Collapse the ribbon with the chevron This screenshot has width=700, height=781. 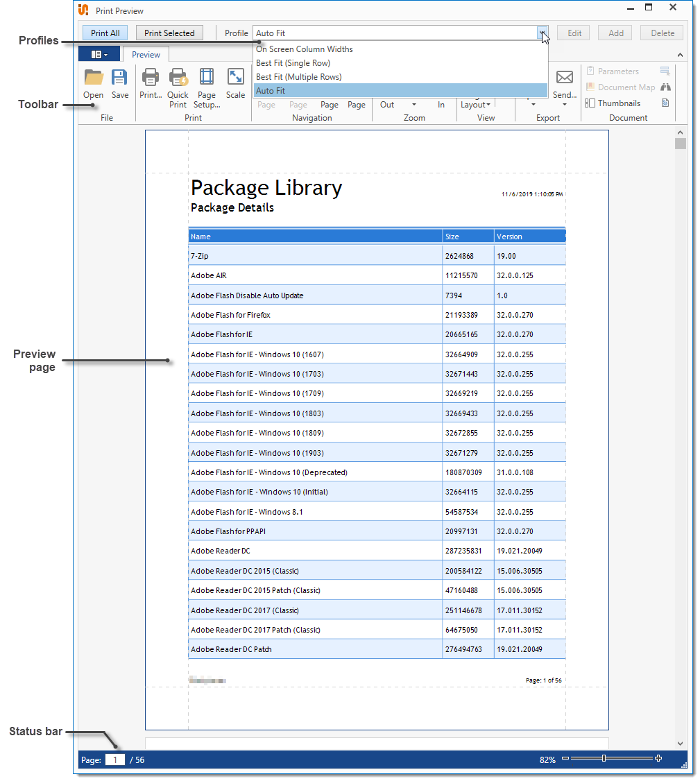(680, 55)
